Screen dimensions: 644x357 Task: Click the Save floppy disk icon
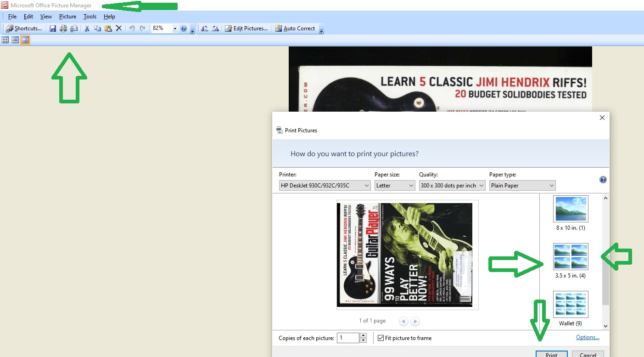coord(53,28)
